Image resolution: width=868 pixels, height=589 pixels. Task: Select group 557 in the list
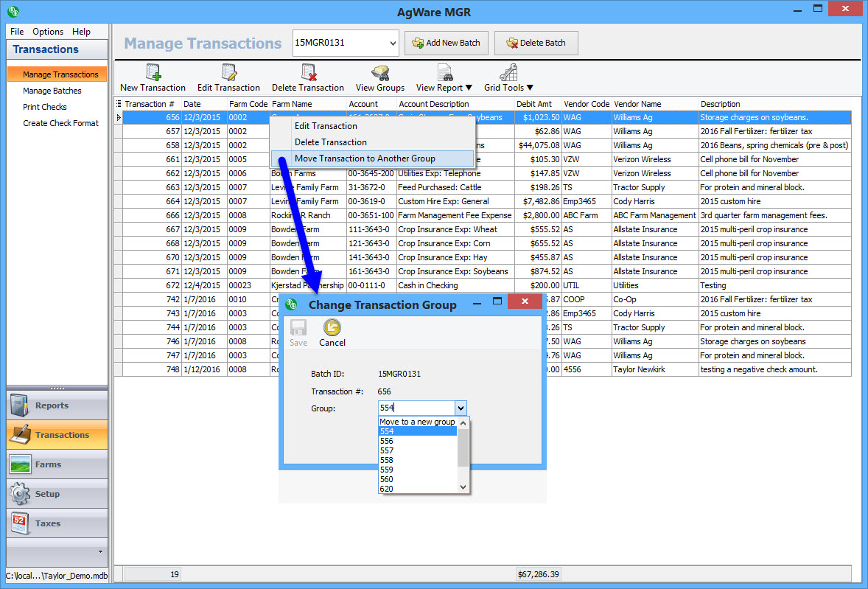pyautogui.click(x=387, y=450)
